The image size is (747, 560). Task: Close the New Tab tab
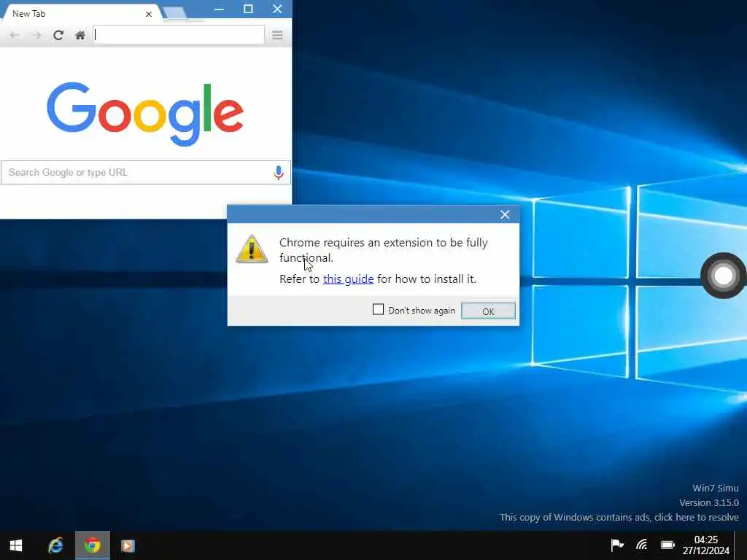(x=149, y=15)
